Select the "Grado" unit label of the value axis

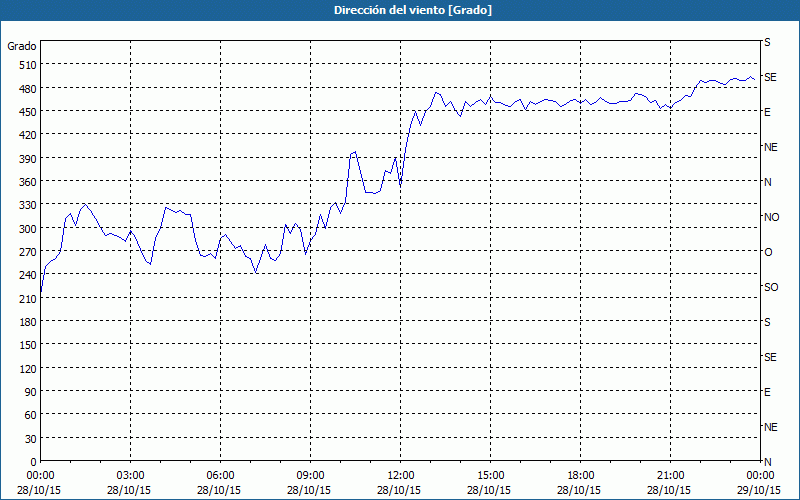click(22, 46)
